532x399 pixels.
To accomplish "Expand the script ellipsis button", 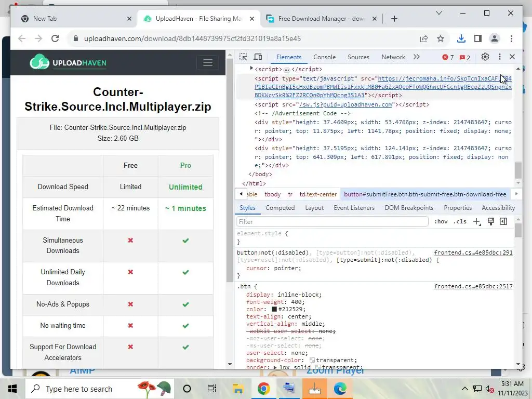I will (x=287, y=70).
